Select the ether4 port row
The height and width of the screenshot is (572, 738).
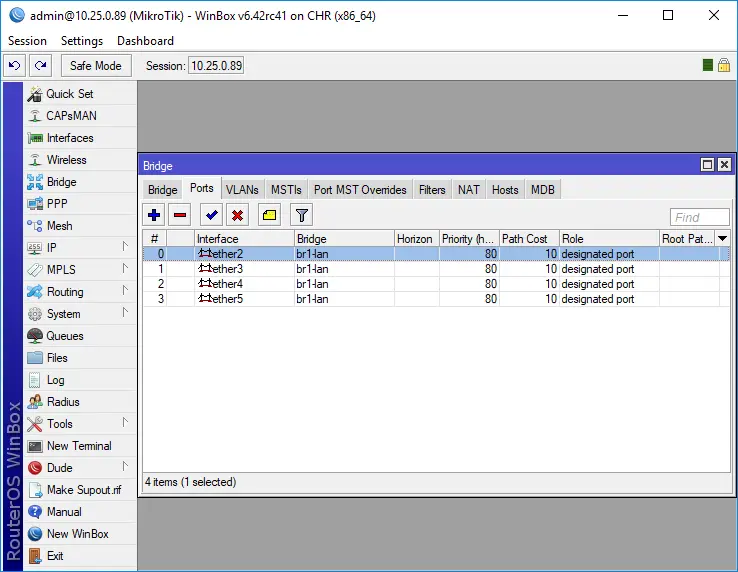pos(436,284)
